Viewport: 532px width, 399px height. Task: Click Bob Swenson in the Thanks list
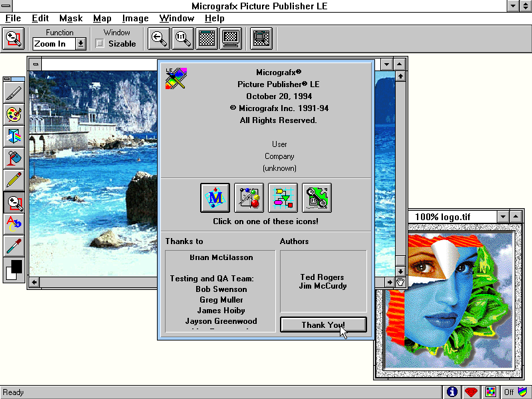(221, 289)
